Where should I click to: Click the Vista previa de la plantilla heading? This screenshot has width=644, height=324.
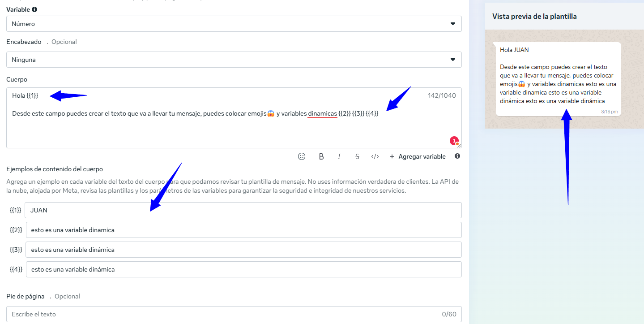tap(534, 17)
